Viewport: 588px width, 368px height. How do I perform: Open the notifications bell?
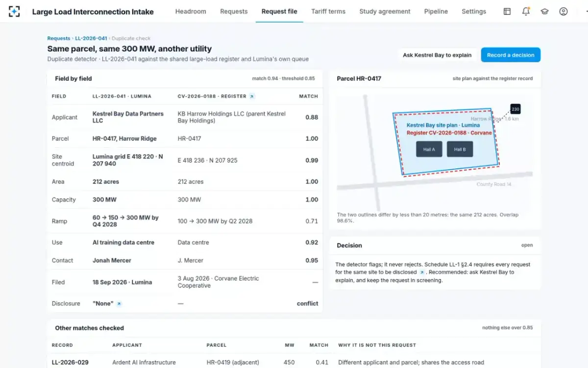coord(526,11)
